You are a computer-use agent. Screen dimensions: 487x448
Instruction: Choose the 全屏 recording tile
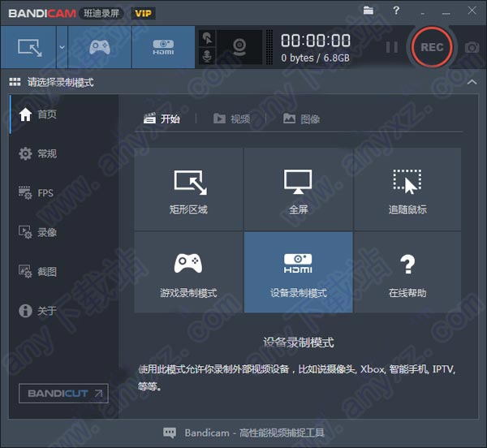[298, 189]
